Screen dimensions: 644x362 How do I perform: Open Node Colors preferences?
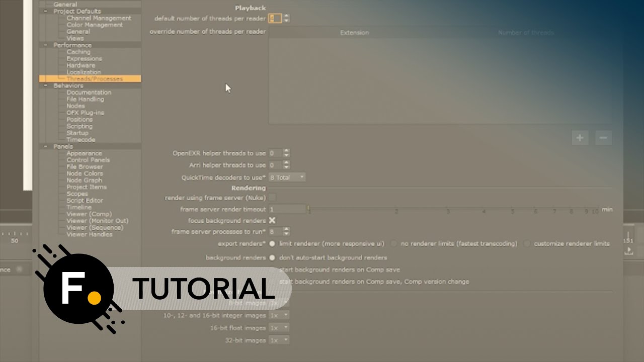coord(85,173)
